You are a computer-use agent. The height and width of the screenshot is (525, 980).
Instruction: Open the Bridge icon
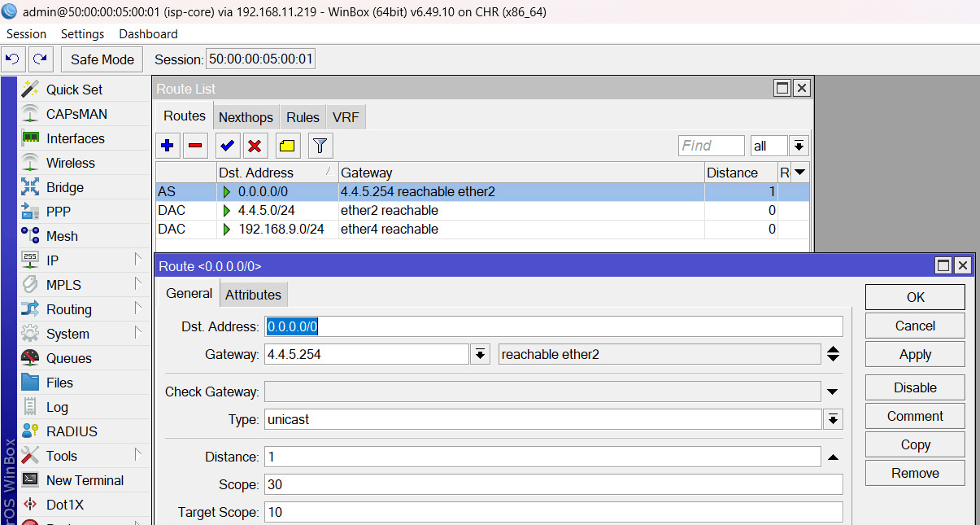(30, 187)
